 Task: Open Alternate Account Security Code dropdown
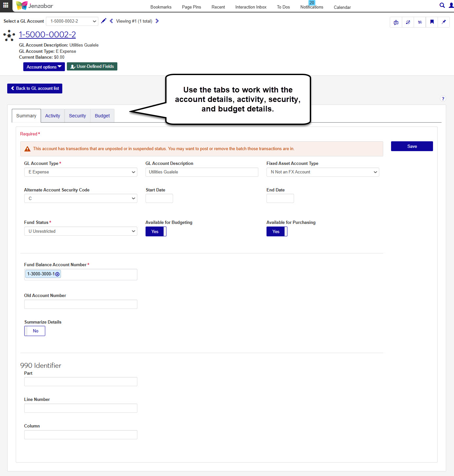[81, 198]
